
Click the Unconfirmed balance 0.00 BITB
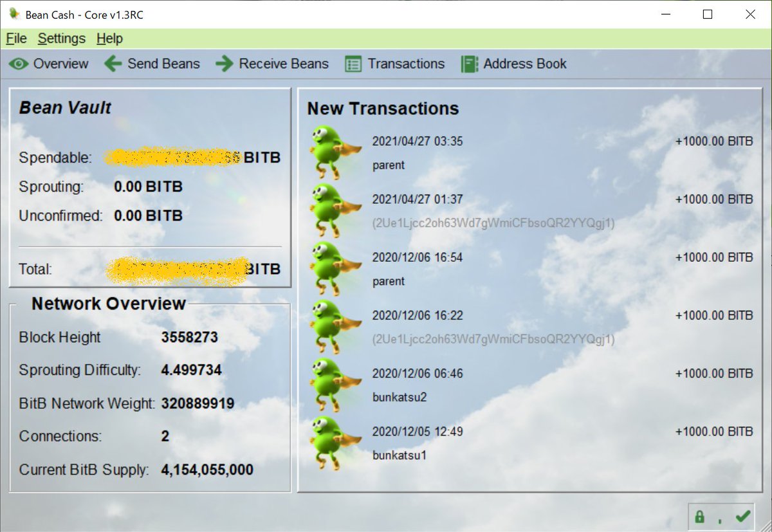[x=149, y=216]
